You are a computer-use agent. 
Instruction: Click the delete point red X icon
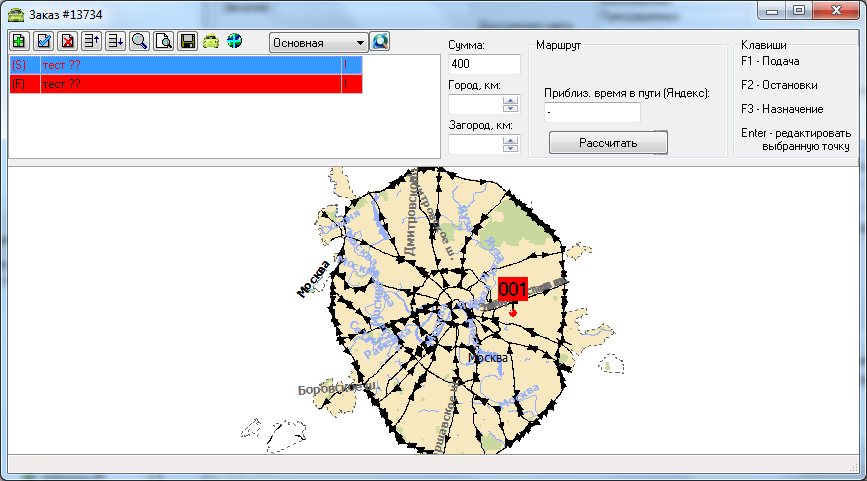coord(68,42)
